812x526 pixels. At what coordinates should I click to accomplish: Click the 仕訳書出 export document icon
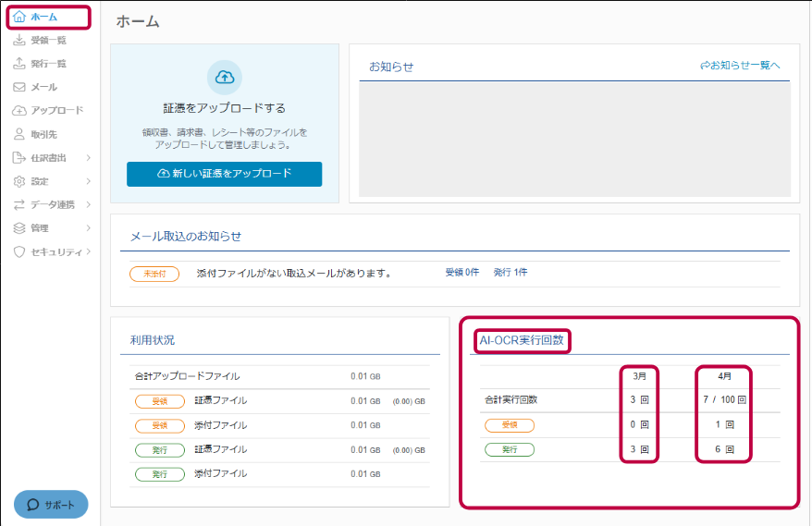pyautogui.click(x=19, y=157)
